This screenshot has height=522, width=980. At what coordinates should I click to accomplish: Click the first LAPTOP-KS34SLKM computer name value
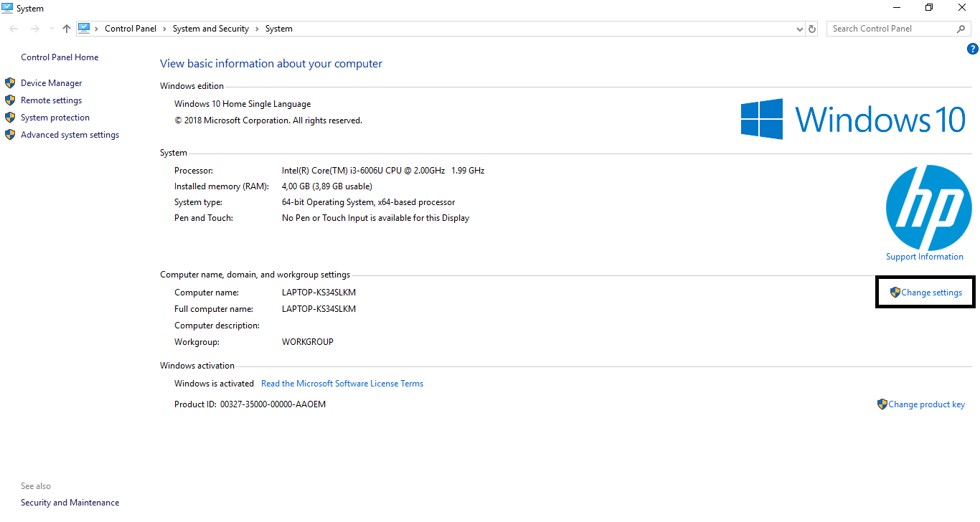click(x=319, y=293)
